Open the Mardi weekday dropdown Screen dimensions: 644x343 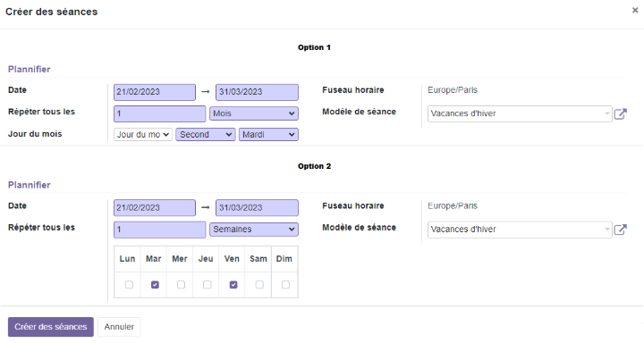(268, 135)
